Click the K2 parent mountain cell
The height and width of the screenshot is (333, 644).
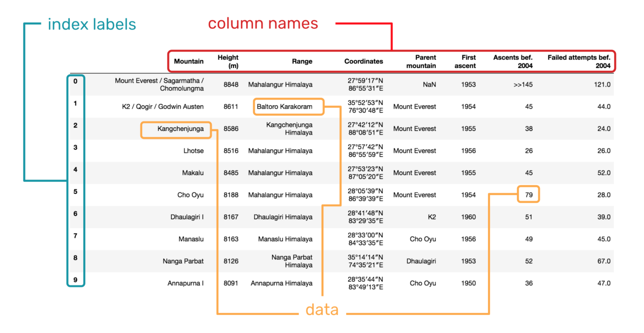[x=432, y=217]
